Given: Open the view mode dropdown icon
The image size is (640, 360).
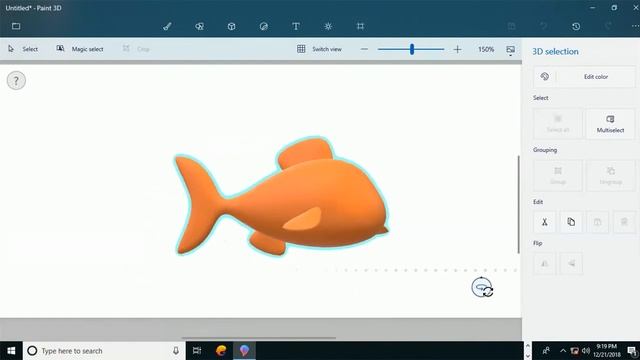Looking at the screenshot, I should click(x=510, y=50).
